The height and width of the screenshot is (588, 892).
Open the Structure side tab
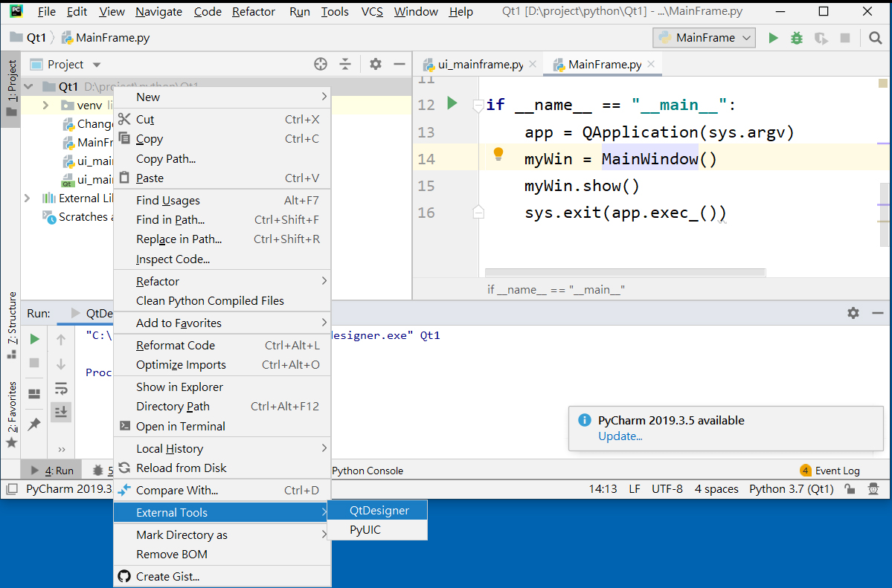(11, 325)
